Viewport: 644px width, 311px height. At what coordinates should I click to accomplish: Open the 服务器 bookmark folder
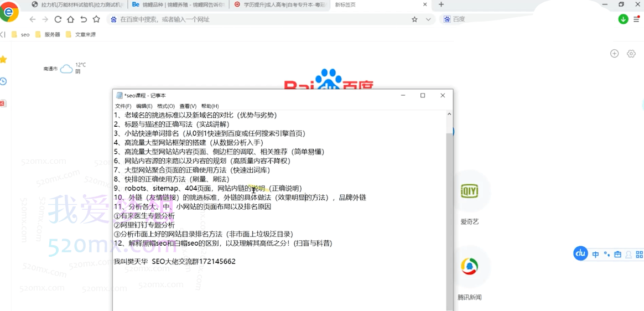47,34
